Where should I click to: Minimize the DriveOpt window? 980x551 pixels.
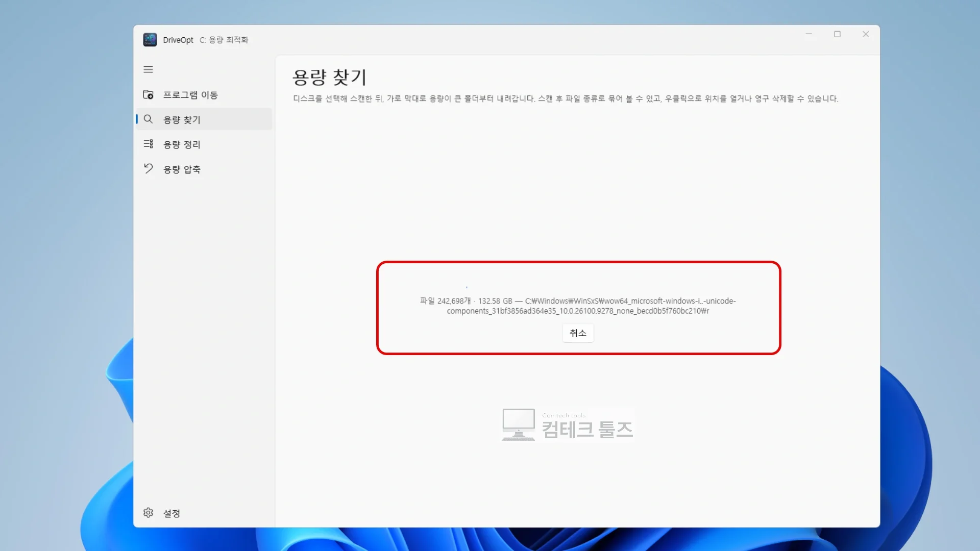coord(808,34)
